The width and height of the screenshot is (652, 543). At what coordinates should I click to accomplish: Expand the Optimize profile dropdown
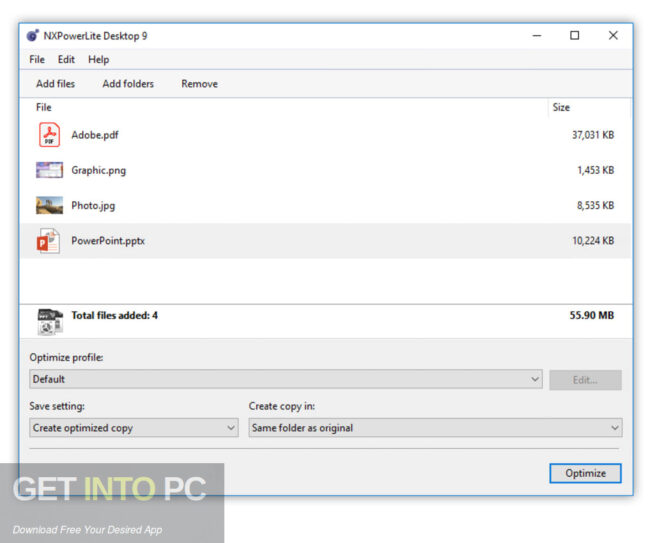click(286, 379)
